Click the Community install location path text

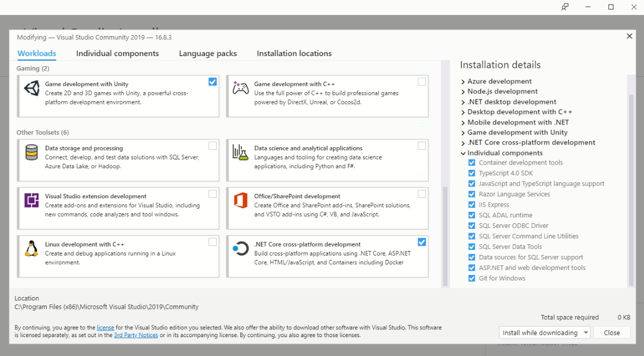[106, 307]
